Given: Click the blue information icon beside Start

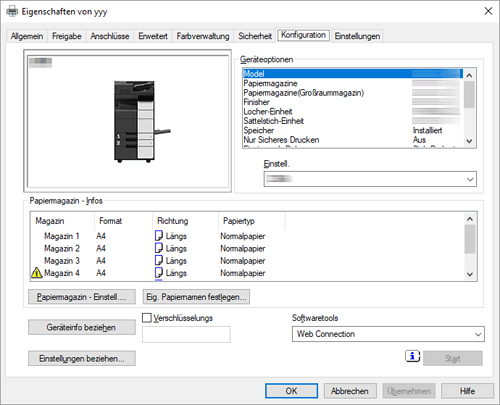Looking at the screenshot, I should (x=412, y=356).
